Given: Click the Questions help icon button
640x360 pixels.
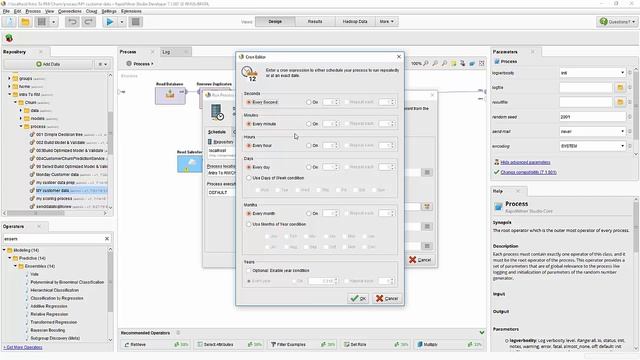Looking at the screenshot, I should [617, 22].
